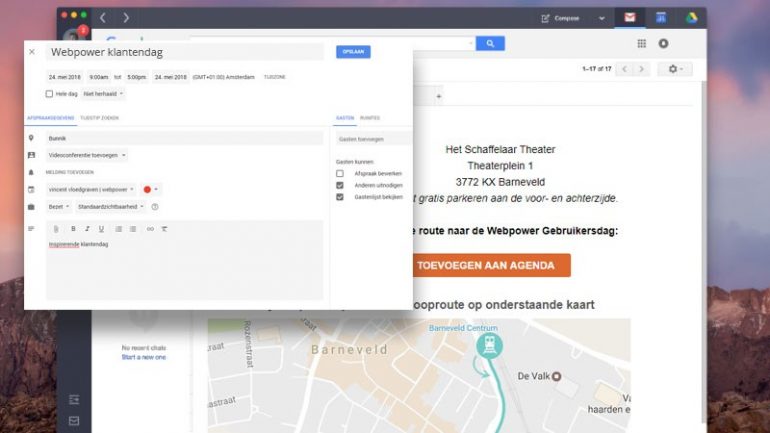Screen dimensions: 770x433
Task: Edit the event title Webpower klantendag
Action: point(185,52)
